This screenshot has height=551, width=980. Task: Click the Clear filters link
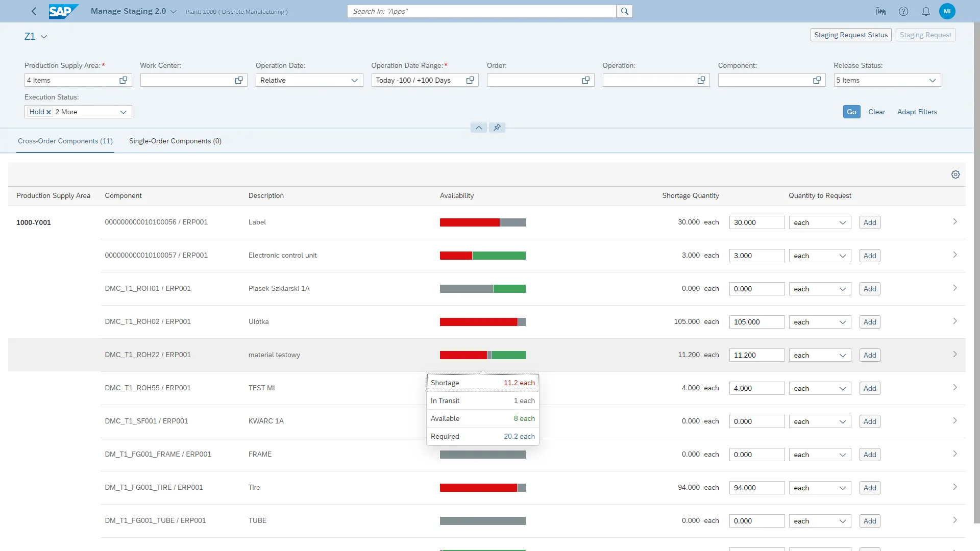point(876,112)
